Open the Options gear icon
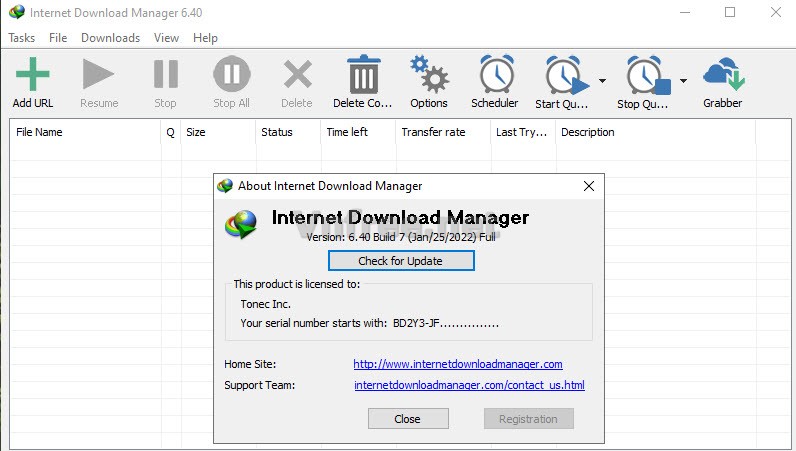Image resolution: width=796 pixels, height=451 pixels. pos(429,77)
